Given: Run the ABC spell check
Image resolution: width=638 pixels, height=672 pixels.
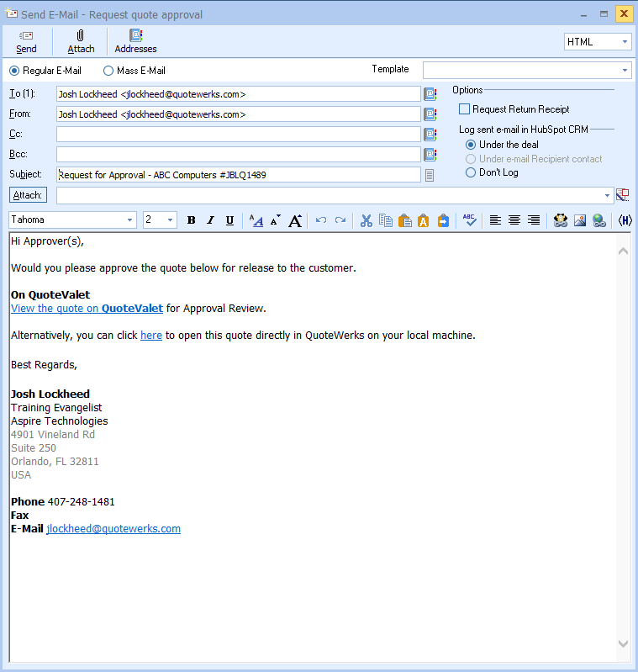Looking at the screenshot, I should tap(469, 220).
